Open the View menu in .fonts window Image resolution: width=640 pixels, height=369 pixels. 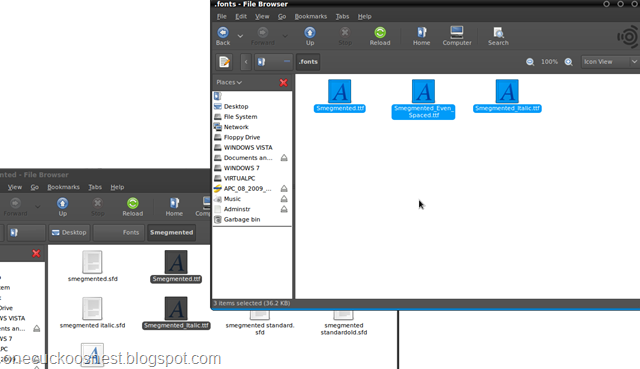coord(262,16)
